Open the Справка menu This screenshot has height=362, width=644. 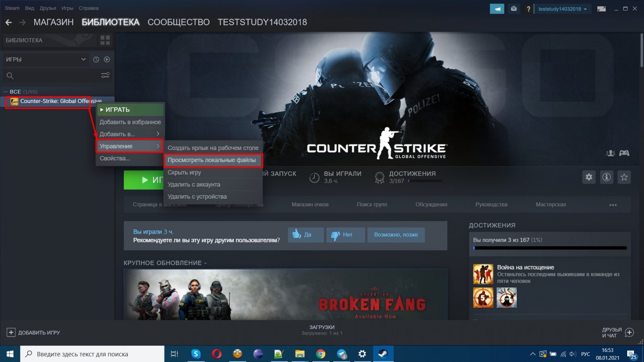89,8
